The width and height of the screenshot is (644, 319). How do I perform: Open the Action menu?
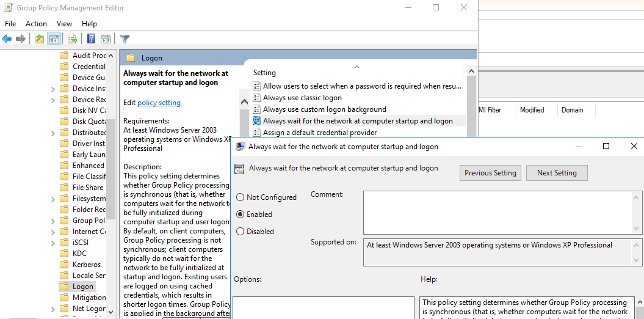pos(36,24)
